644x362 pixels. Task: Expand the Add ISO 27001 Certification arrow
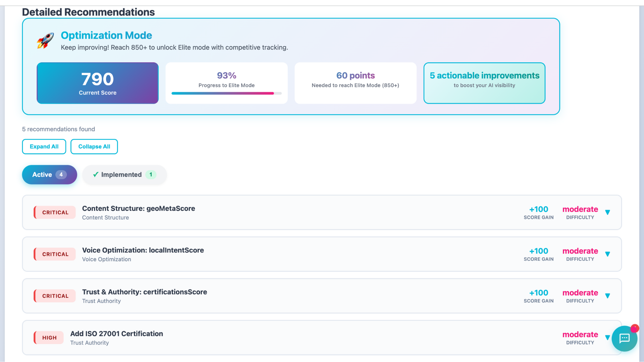point(607,338)
